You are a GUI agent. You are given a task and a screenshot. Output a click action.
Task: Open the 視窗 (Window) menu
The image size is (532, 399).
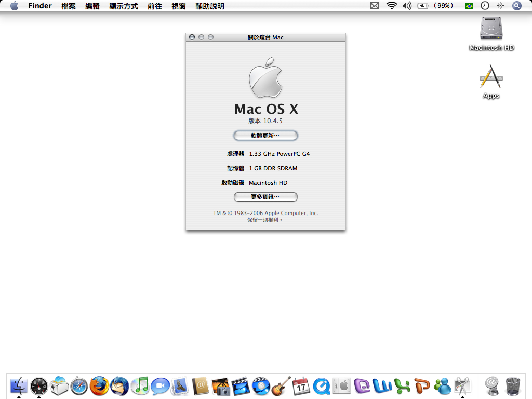click(x=179, y=6)
